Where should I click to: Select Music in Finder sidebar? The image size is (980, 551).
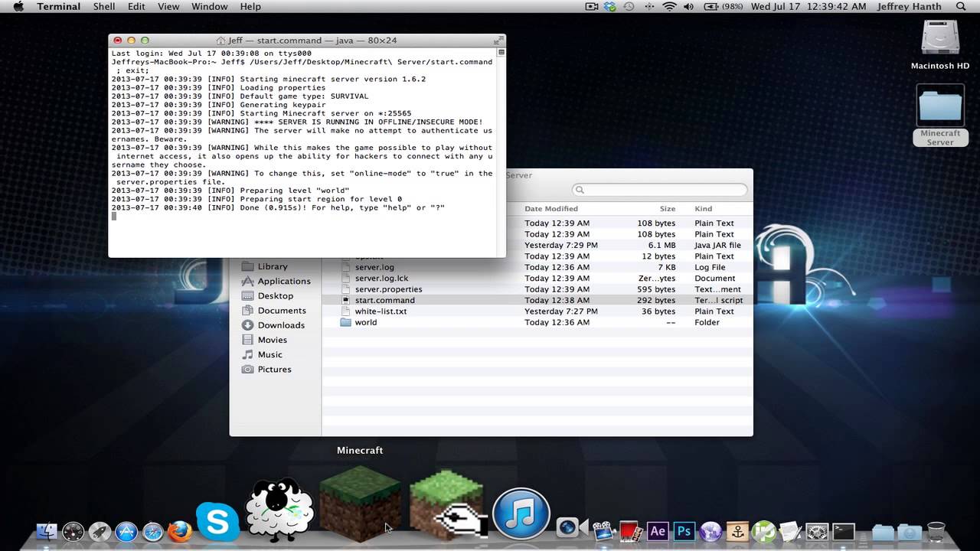pyautogui.click(x=269, y=354)
